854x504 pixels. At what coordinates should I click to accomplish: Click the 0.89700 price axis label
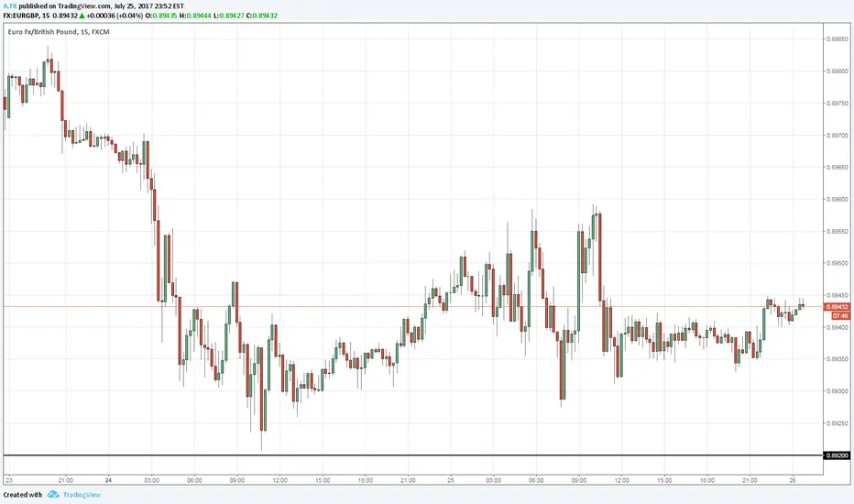tap(838, 135)
